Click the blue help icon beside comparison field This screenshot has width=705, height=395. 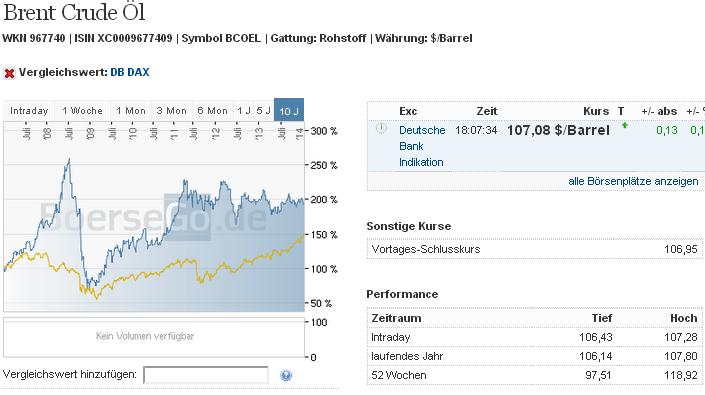[x=286, y=375]
